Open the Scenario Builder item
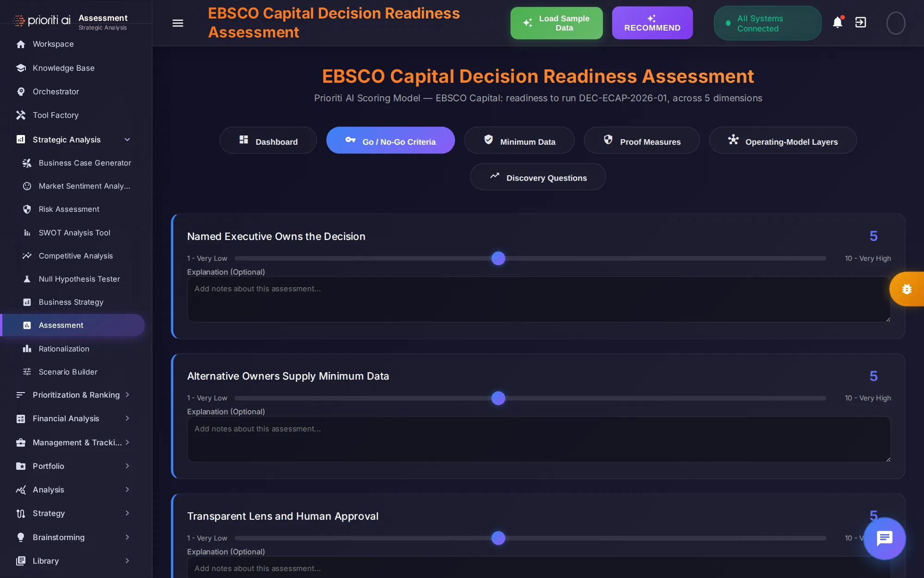Image resolution: width=924 pixels, height=578 pixels. tap(68, 372)
